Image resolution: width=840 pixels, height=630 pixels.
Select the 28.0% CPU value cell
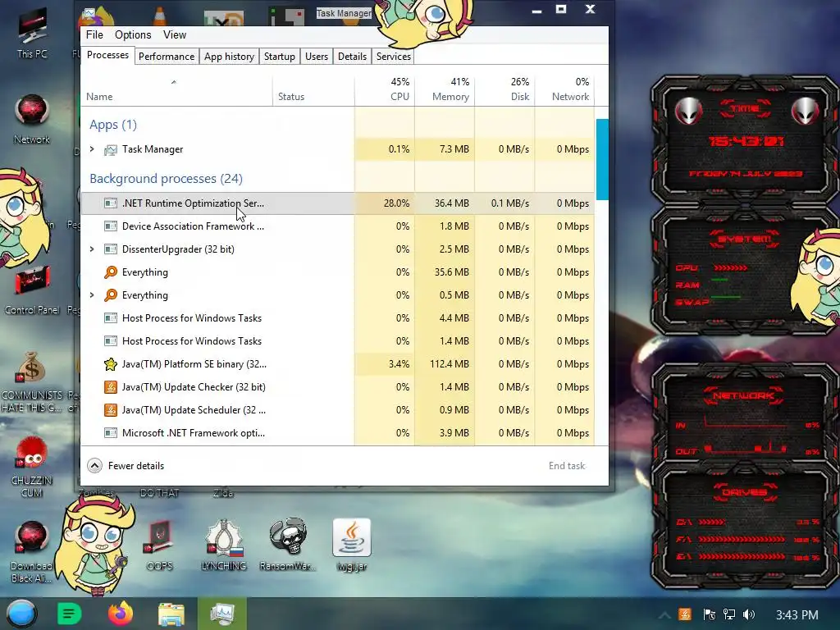point(384,203)
